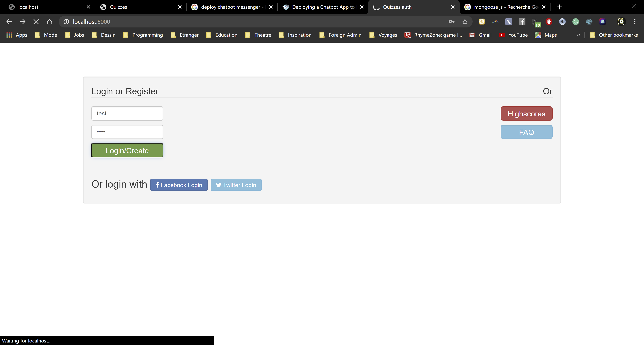The image size is (644, 345).
Task: Open the browser home page
Action: (x=49, y=22)
